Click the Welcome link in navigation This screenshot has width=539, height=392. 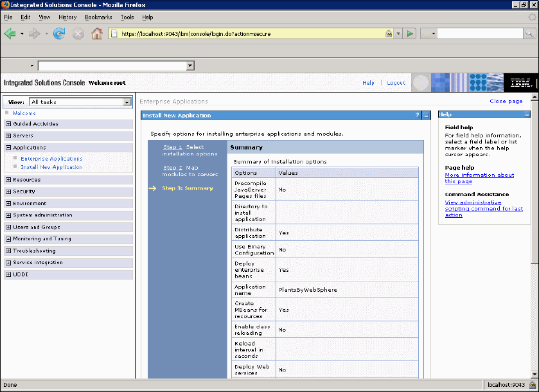point(24,113)
